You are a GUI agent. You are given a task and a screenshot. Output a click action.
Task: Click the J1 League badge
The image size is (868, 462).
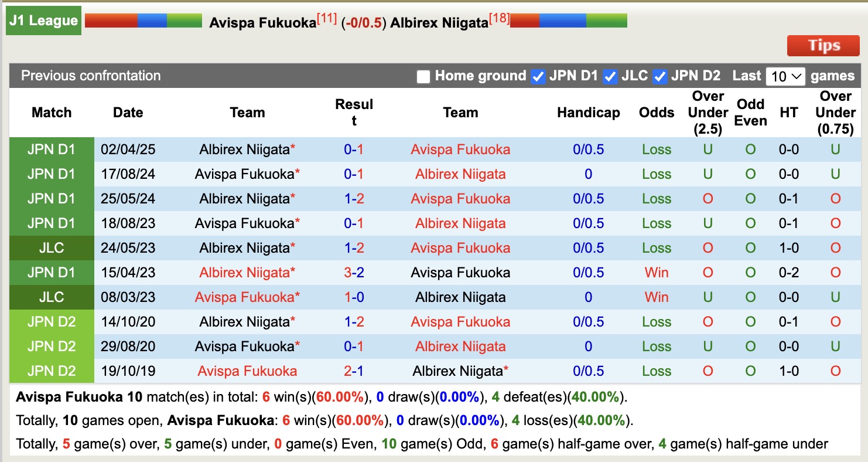pos(43,20)
